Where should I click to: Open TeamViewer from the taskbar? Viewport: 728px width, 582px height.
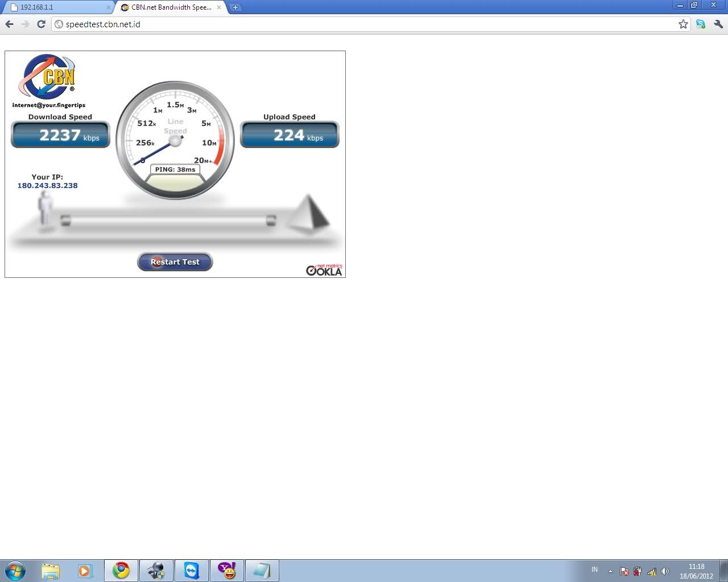point(192,570)
